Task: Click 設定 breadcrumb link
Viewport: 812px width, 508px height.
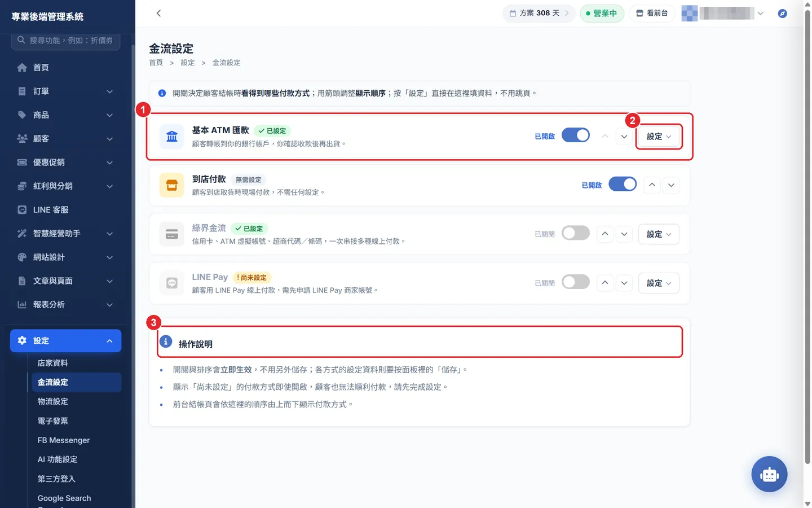Action: 188,63
